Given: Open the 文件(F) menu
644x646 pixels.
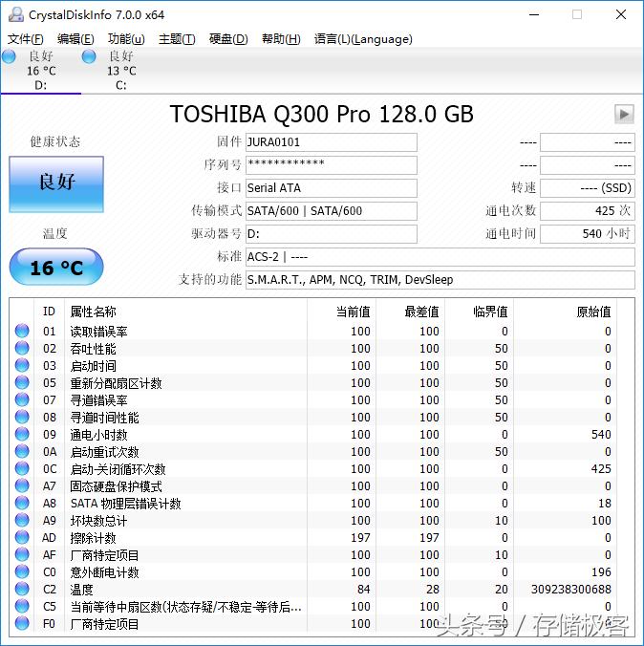Looking at the screenshot, I should (x=26, y=39).
